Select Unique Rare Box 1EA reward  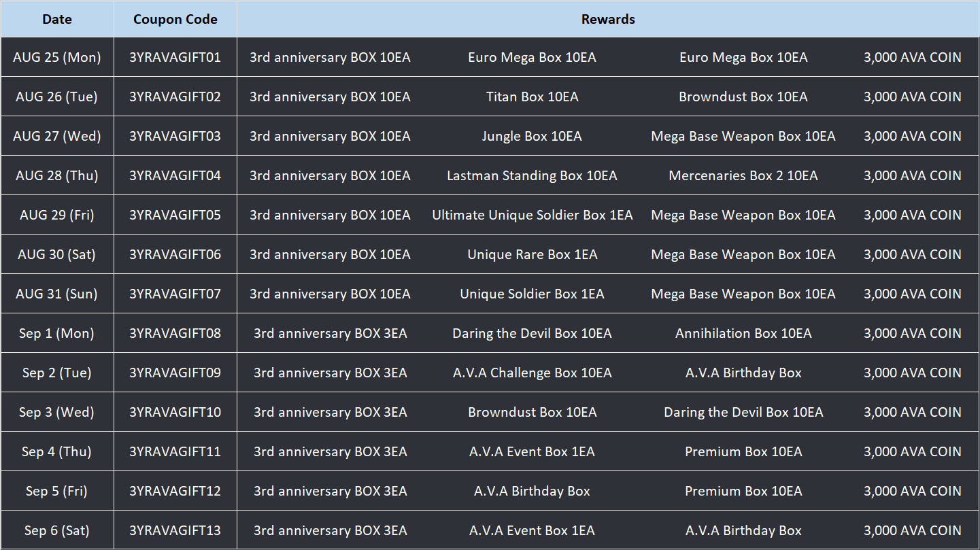point(533,254)
